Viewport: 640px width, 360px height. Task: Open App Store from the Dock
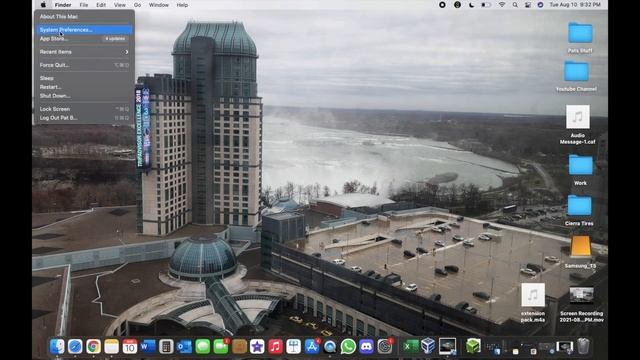(x=312, y=347)
